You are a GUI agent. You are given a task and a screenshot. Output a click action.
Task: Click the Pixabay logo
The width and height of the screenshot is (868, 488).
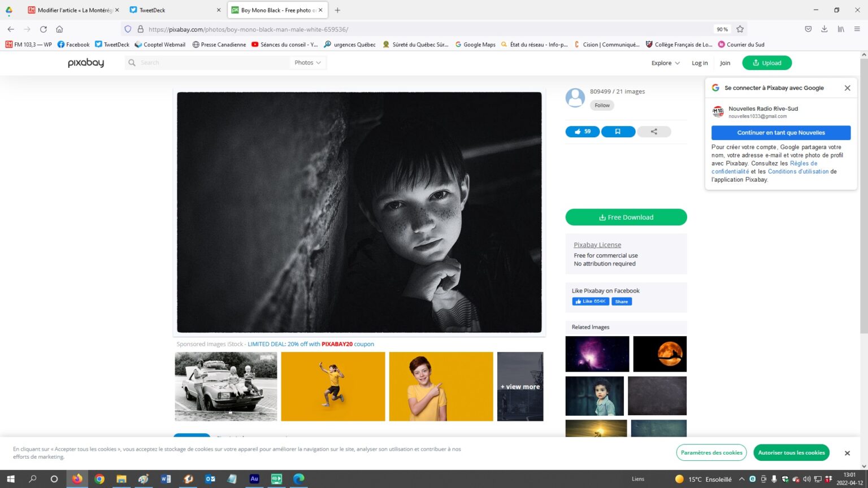click(x=86, y=63)
